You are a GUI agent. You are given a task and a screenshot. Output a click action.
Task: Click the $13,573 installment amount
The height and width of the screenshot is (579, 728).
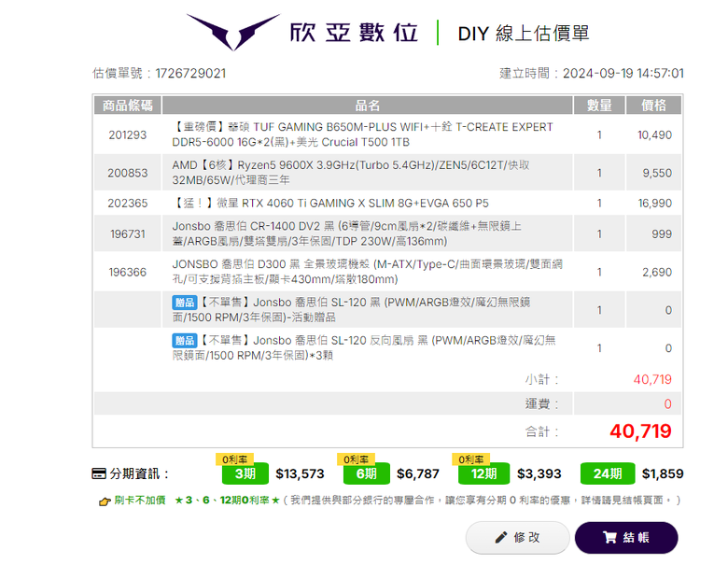(x=300, y=474)
